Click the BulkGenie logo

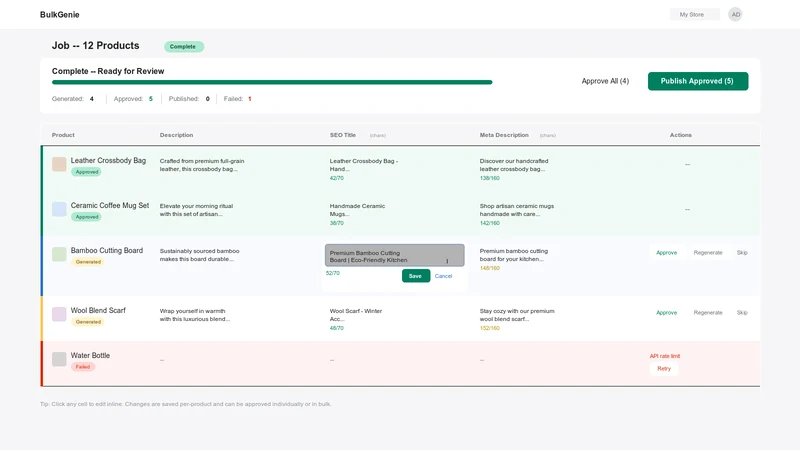click(60, 15)
